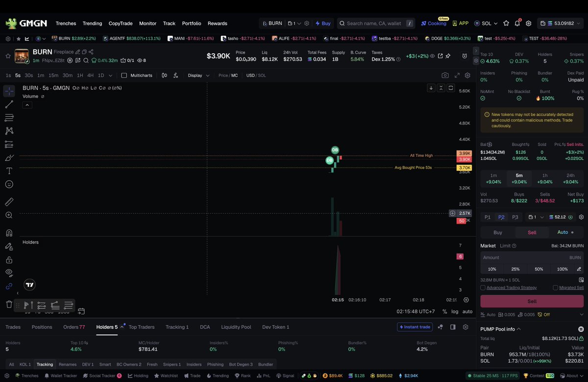Collapse the PUMP Pool info section
This screenshot has height=382, width=588.
(518, 329)
